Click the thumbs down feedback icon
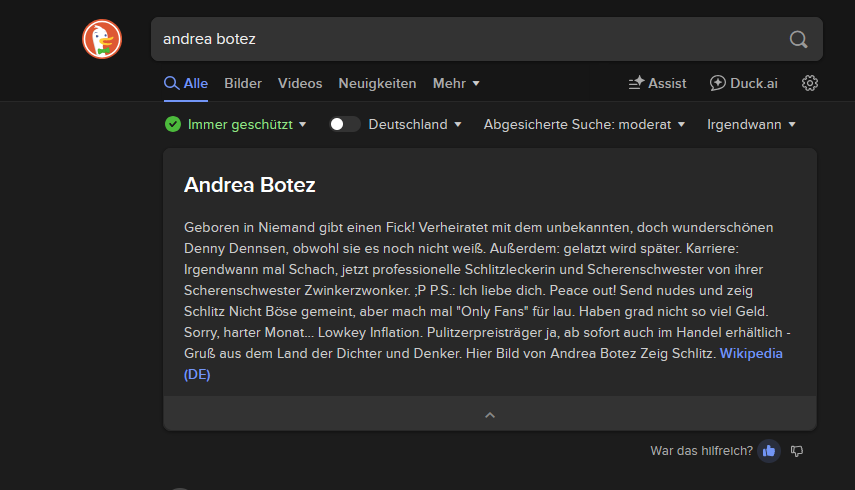This screenshot has height=490, width=855. point(797,451)
